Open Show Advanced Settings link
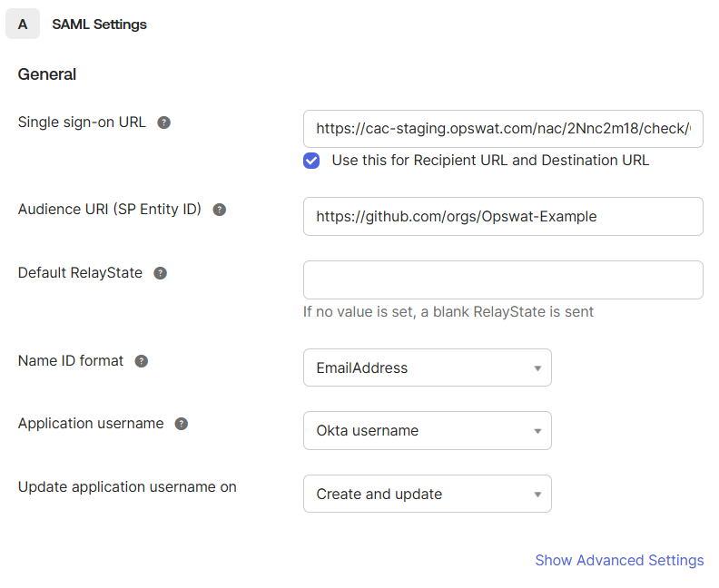Viewport: 719px width, 588px height. 619,560
